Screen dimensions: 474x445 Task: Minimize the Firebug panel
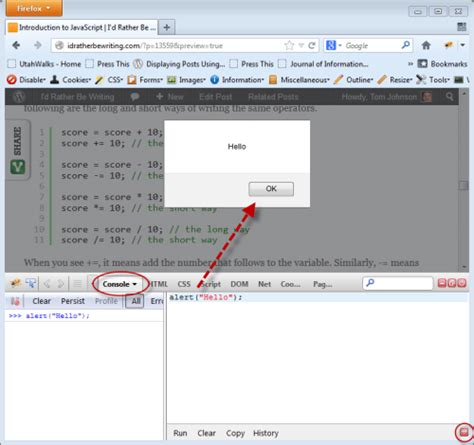(442, 283)
